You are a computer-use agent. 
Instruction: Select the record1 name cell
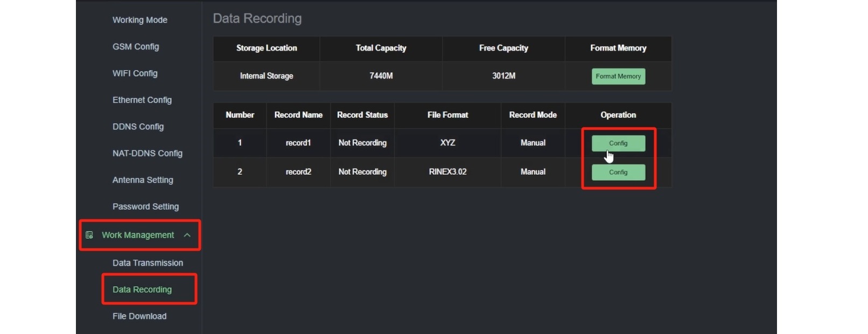(298, 143)
